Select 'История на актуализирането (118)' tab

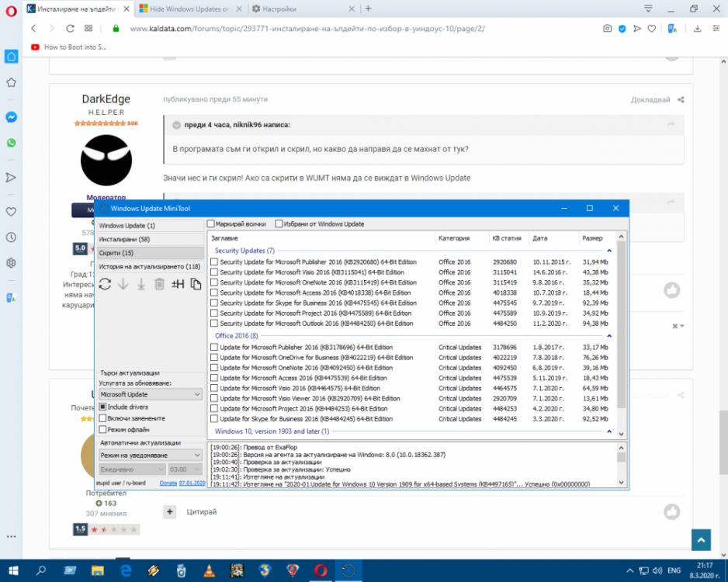(151, 267)
